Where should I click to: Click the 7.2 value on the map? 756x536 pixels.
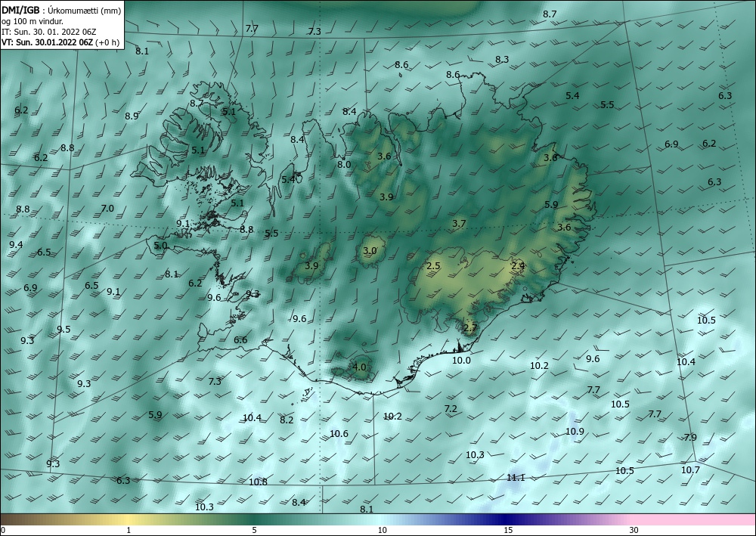(451, 409)
